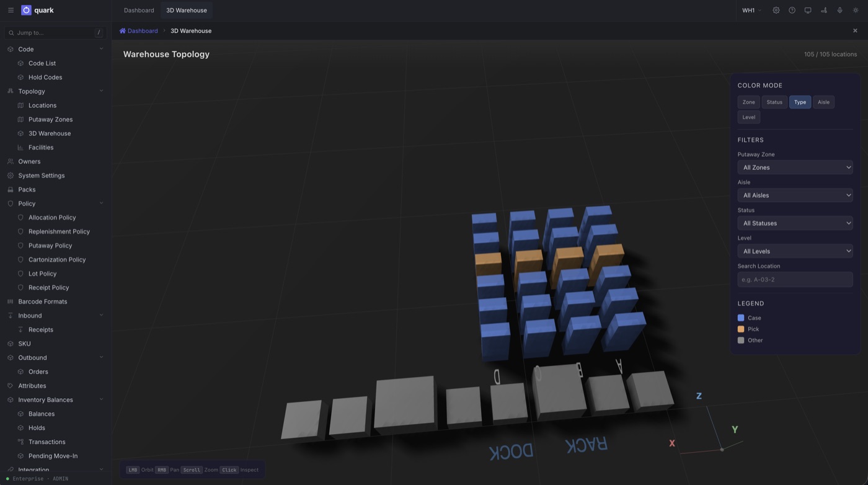Click the Barcode Formats barcode icon
This screenshot has width=868, height=485.
coord(10,301)
